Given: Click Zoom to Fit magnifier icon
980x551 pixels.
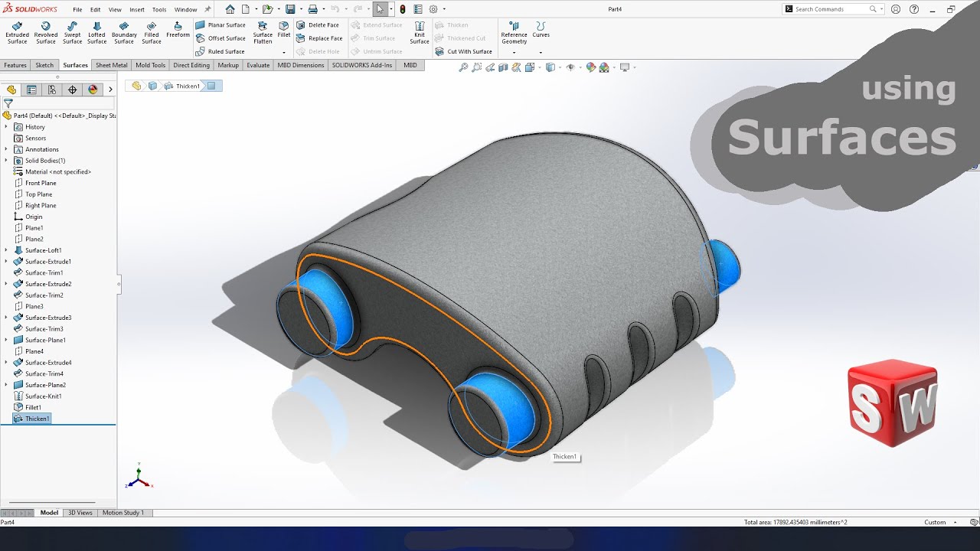Looking at the screenshot, I should click(x=463, y=67).
